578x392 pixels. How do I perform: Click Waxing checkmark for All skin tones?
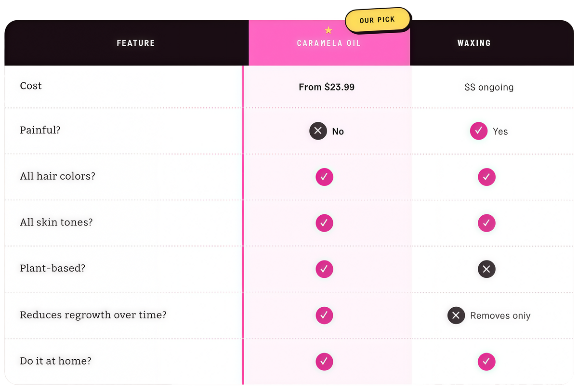[x=486, y=223]
